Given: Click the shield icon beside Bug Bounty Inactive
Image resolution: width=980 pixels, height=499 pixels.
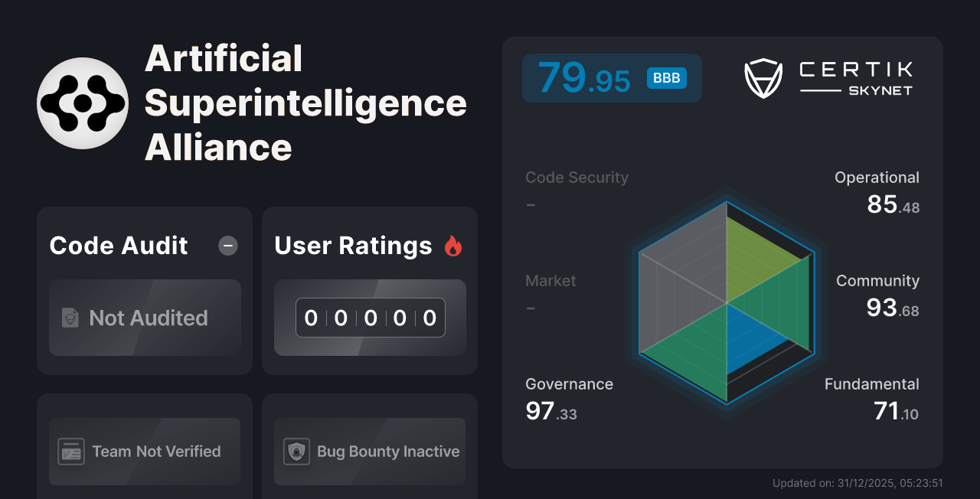Looking at the screenshot, I should 297,452.
